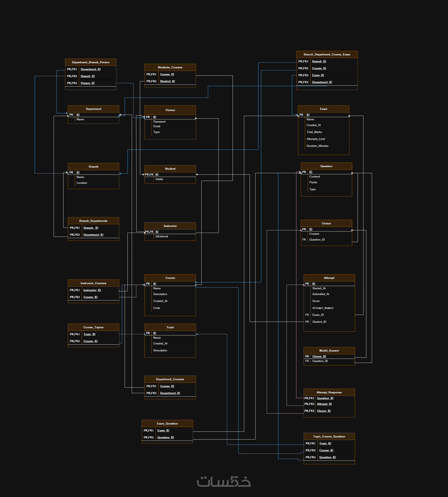
Task: Click Attempt_Number field in Attempt table
Action: click(x=323, y=308)
